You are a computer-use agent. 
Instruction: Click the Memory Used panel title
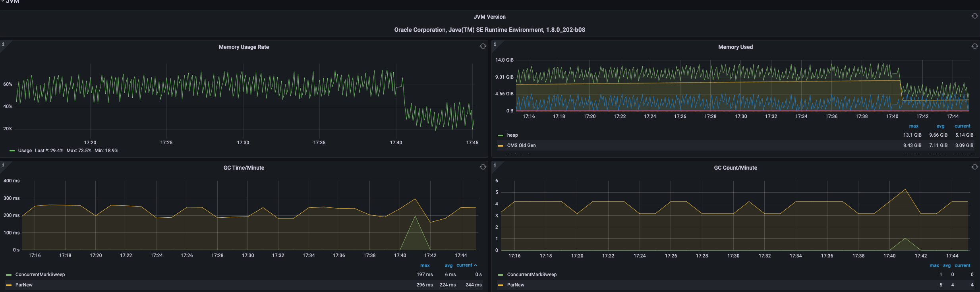coord(735,47)
